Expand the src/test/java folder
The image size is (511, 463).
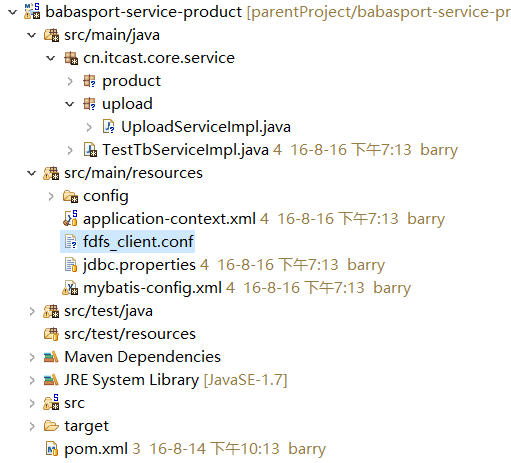(32, 311)
